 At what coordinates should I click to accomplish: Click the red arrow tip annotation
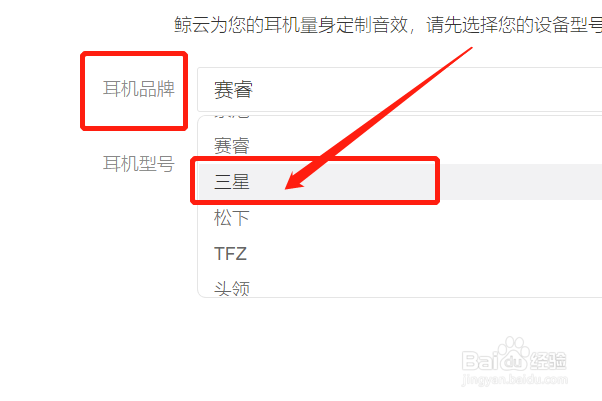pyautogui.click(x=293, y=182)
